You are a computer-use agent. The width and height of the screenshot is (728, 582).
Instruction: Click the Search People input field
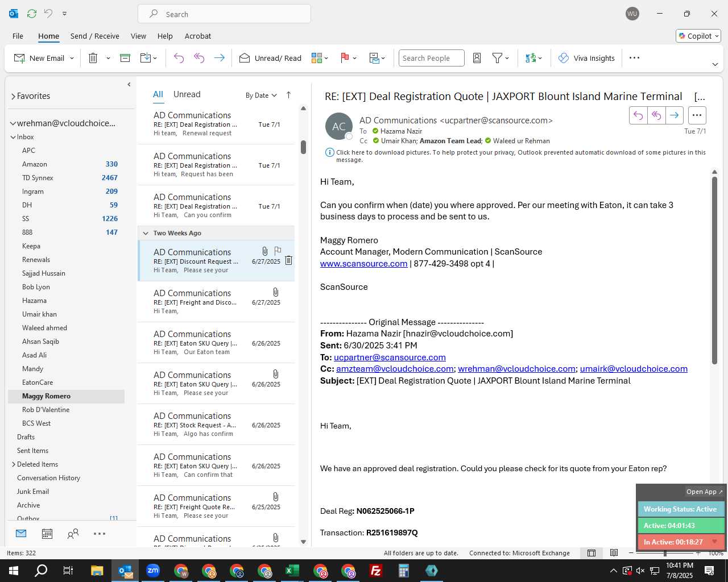(431, 58)
